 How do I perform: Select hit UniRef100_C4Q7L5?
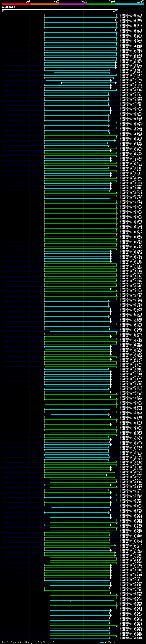131,75
